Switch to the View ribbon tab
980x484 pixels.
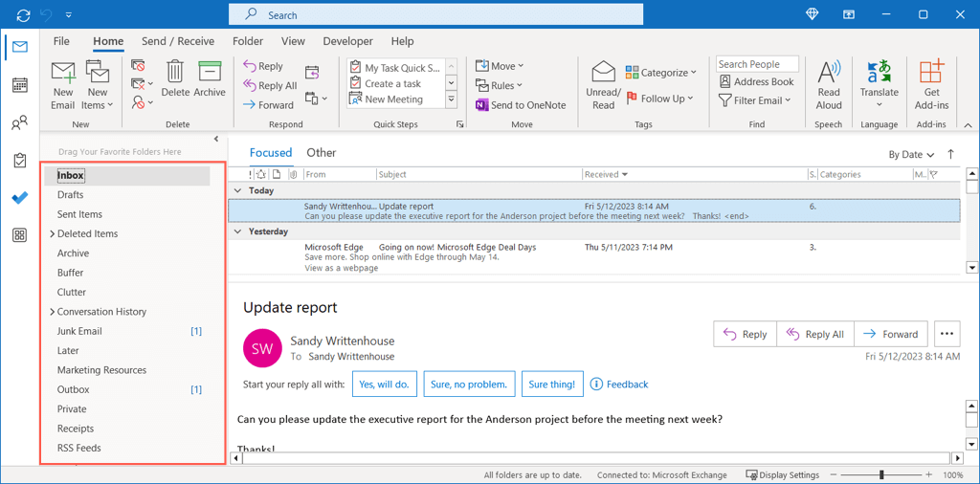click(x=293, y=41)
